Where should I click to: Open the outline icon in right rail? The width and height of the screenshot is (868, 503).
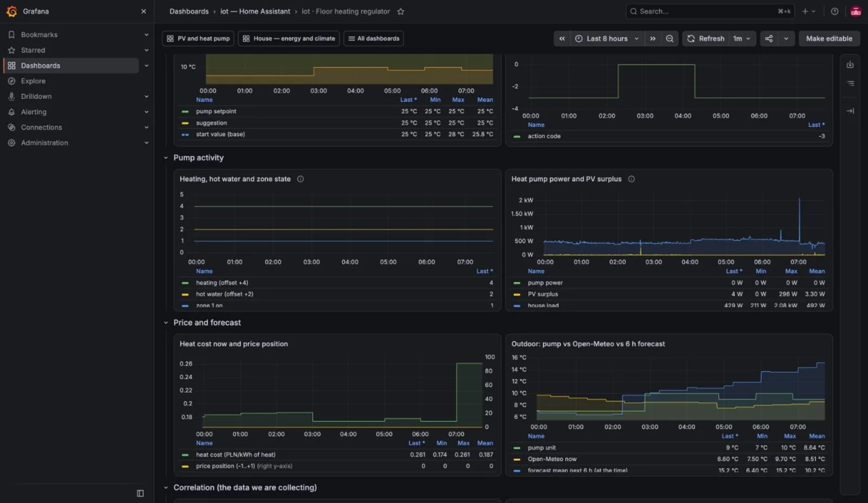coord(850,84)
